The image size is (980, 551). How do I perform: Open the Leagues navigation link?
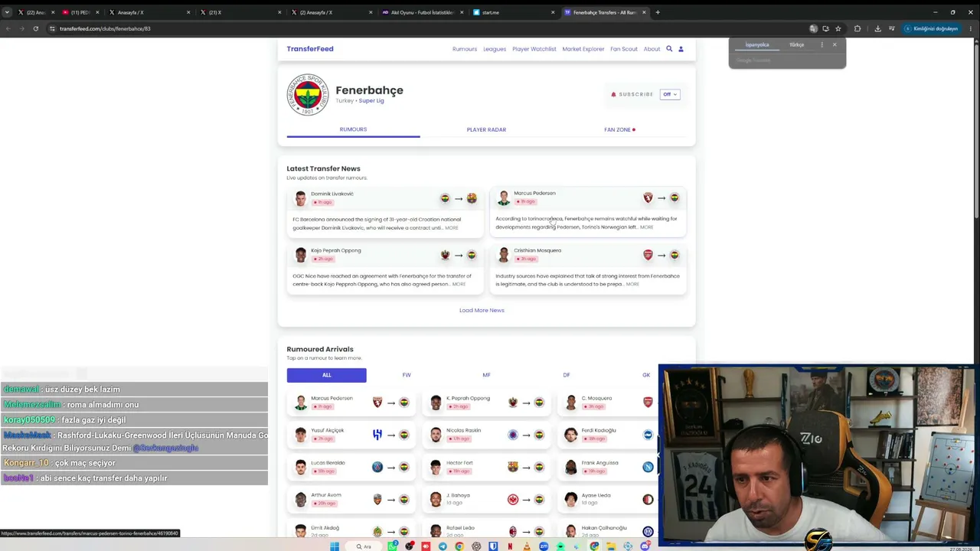coord(495,49)
